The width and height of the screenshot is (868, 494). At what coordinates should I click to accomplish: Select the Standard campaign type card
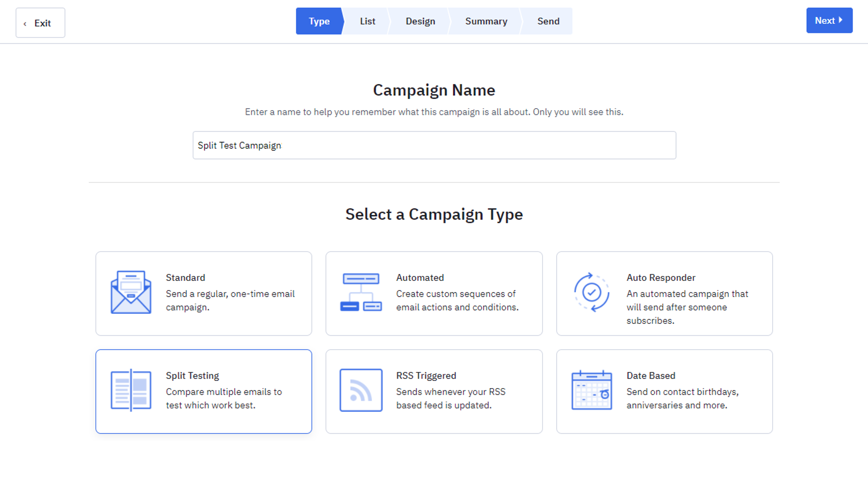pos(203,293)
